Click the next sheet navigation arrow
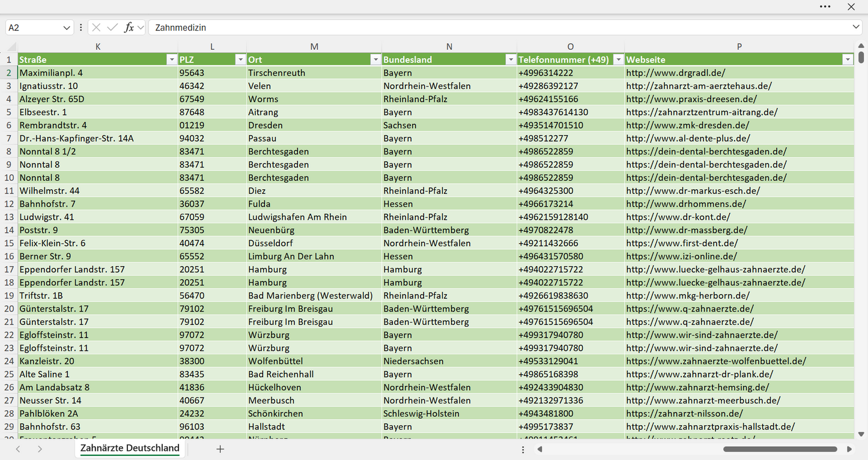The width and height of the screenshot is (868, 460). [40, 449]
